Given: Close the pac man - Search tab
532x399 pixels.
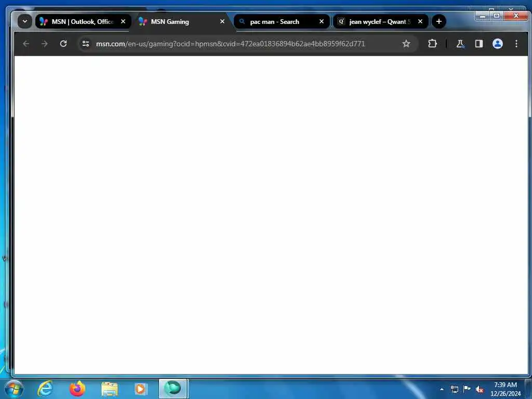Looking at the screenshot, I should pyautogui.click(x=322, y=21).
